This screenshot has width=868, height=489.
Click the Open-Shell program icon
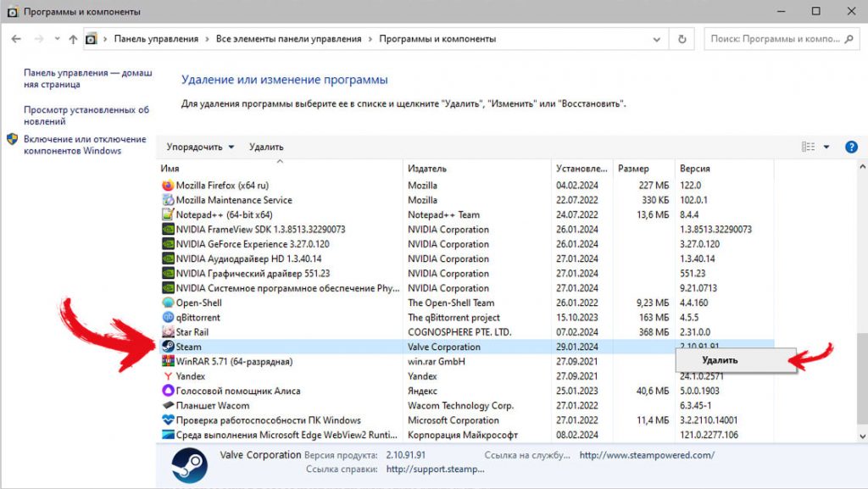(168, 303)
